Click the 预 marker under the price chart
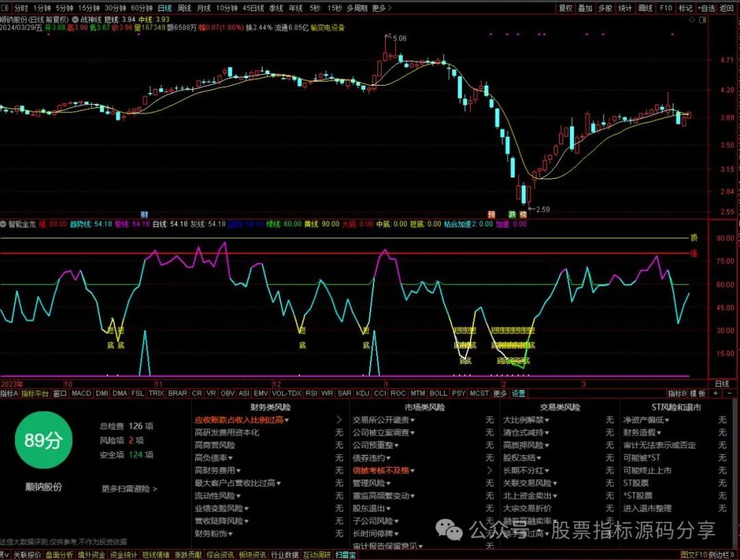This screenshot has height=560, width=740. (x=491, y=214)
